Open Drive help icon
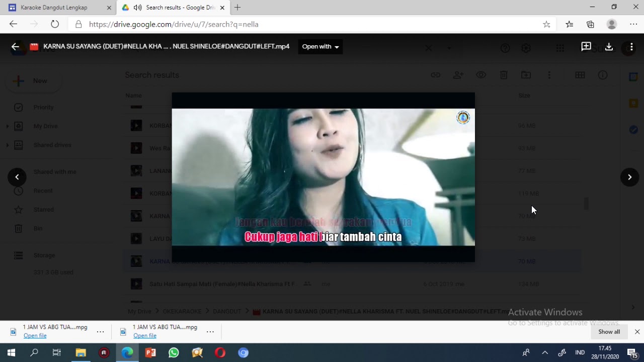 coord(505,48)
